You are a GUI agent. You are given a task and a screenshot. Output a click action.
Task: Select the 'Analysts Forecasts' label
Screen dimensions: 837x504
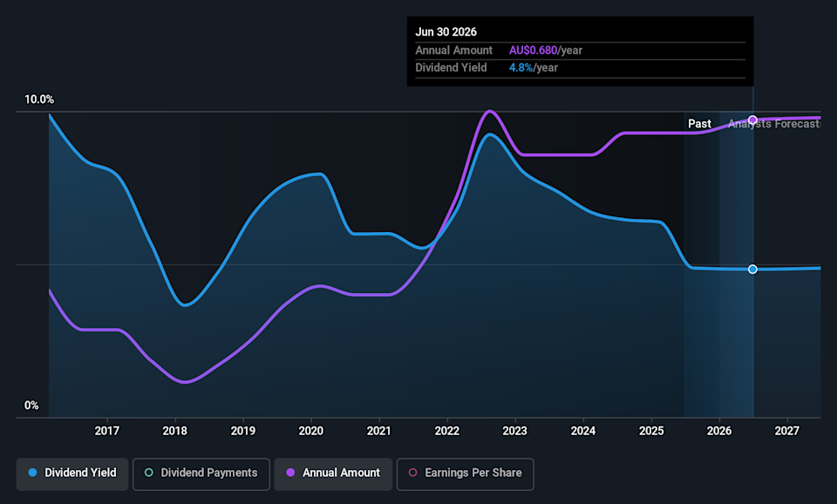pyautogui.click(x=774, y=124)
